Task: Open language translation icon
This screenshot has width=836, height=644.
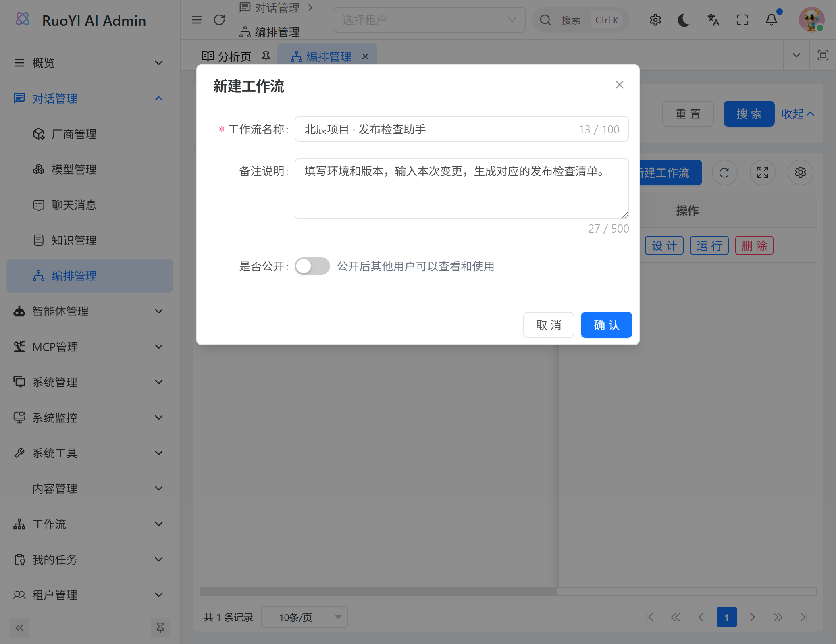Action: (713, 20)
